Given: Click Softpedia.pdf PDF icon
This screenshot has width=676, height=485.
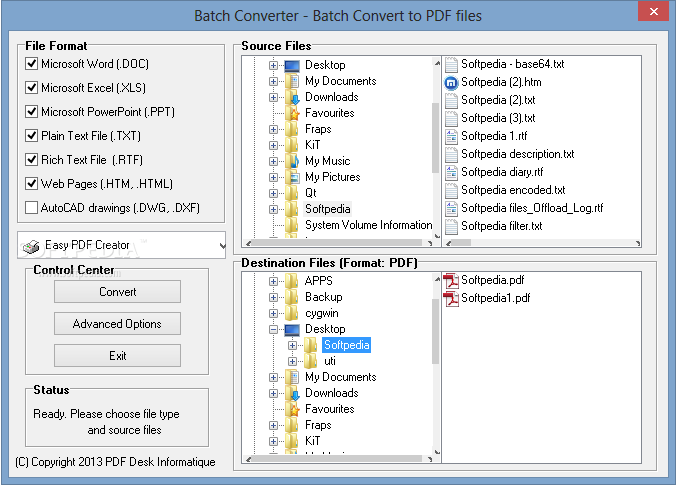Looking at the screenshot, I should click(x=451, y=281).
